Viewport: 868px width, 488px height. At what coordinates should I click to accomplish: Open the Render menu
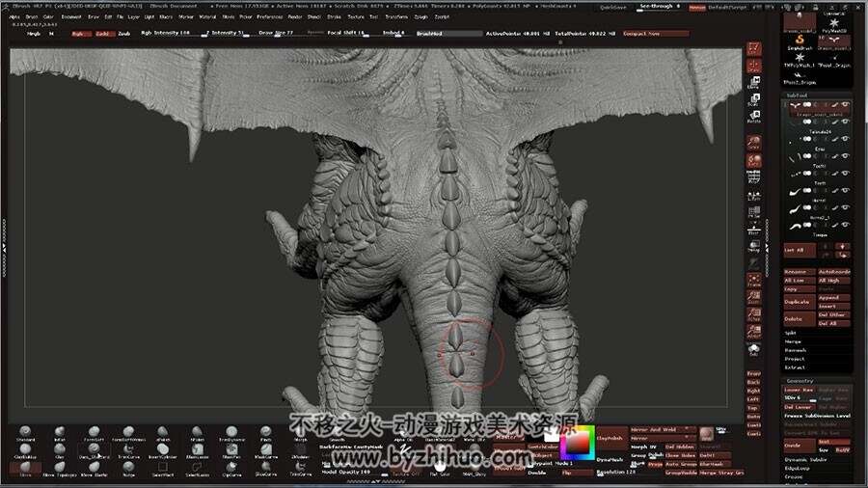[295, 17]
